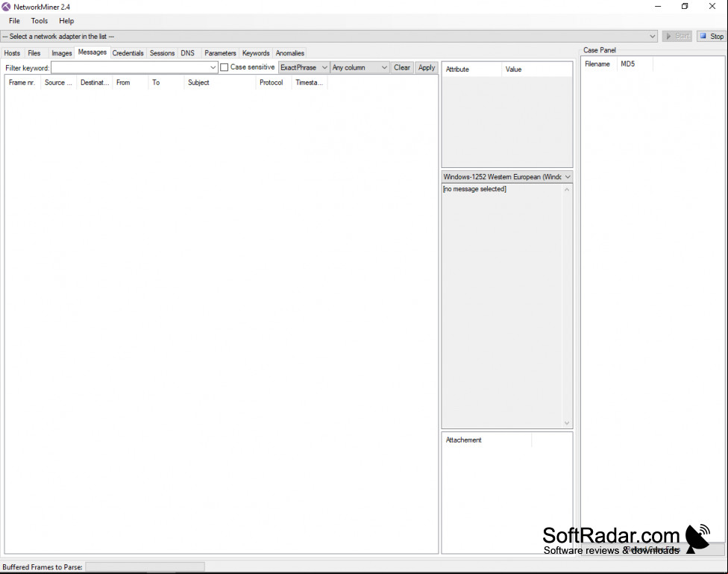The width and height of the screenshot is (728, 574).
Task: Sort by the Source column header
Action: (x=58, y=82)
